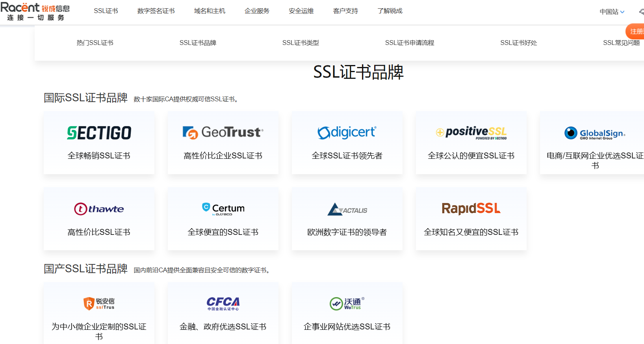
Task: Open the Certum brand logo
Action: pos(223,209)
